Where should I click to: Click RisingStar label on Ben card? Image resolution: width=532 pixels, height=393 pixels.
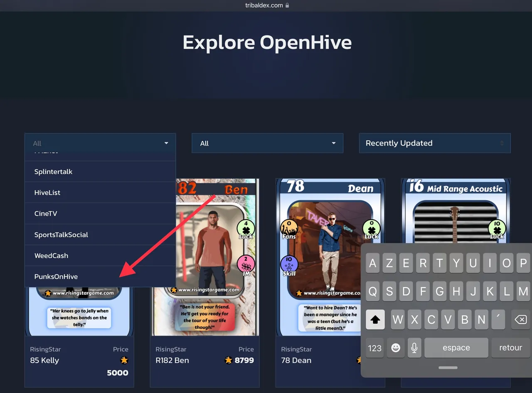tap(171, 349)
